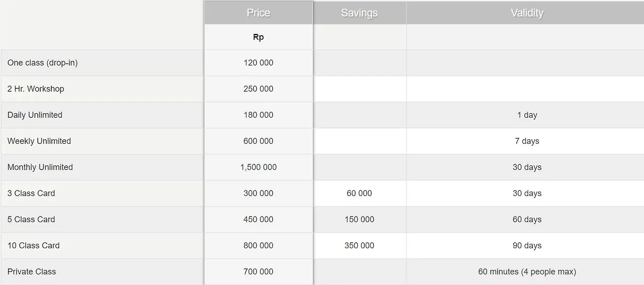
Task: Click the Daily Unlimited row label
Action: pyautogui.click(x=35, y=115)
